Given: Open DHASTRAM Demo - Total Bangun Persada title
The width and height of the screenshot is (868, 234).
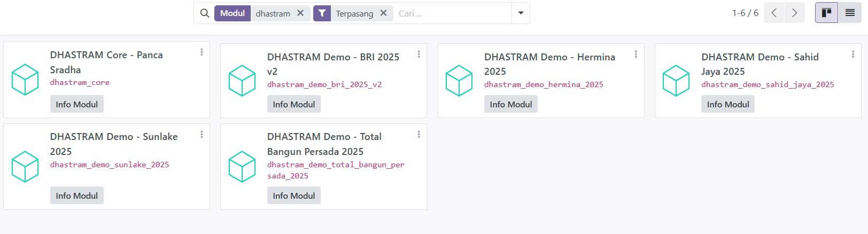Looking at the screenshot, I should [x=324, y=144].
